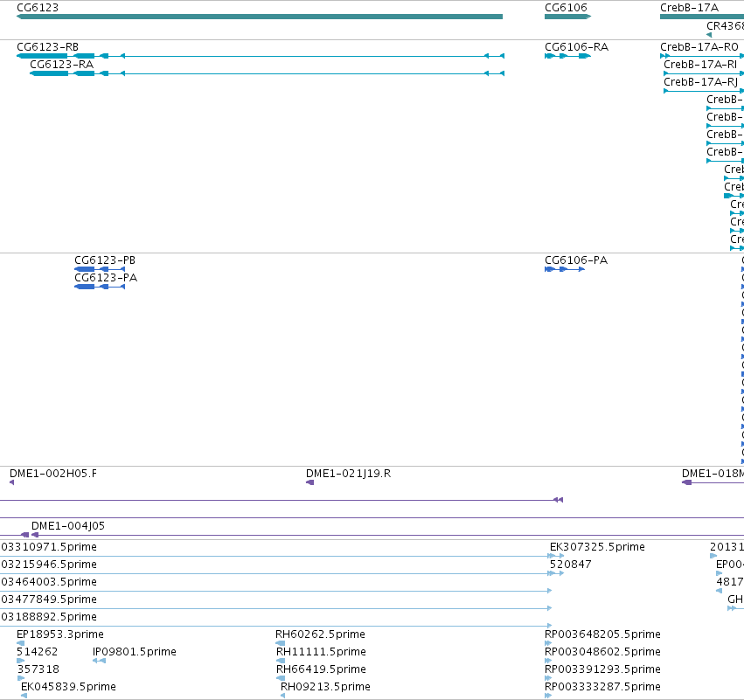Click the RH11111.5prime arrow glyph

coord(281,661)
